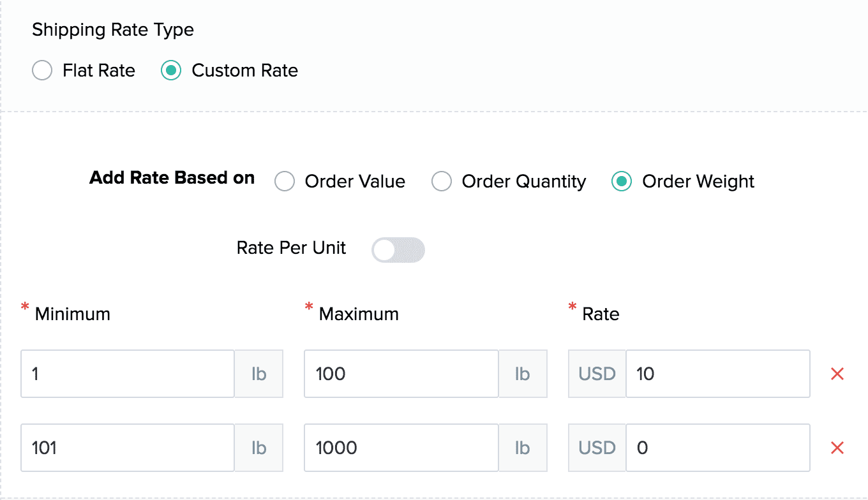Select the Flat Rate radio option

click(x=42, y=70)
